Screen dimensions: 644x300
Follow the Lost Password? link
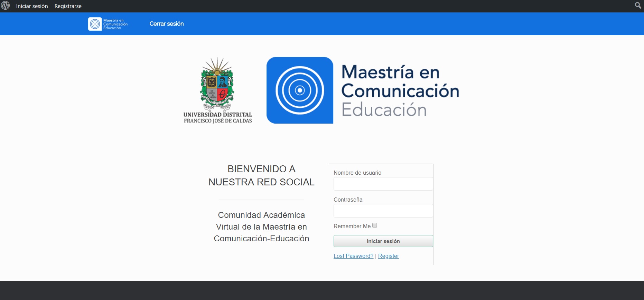[x=353, y=256]
